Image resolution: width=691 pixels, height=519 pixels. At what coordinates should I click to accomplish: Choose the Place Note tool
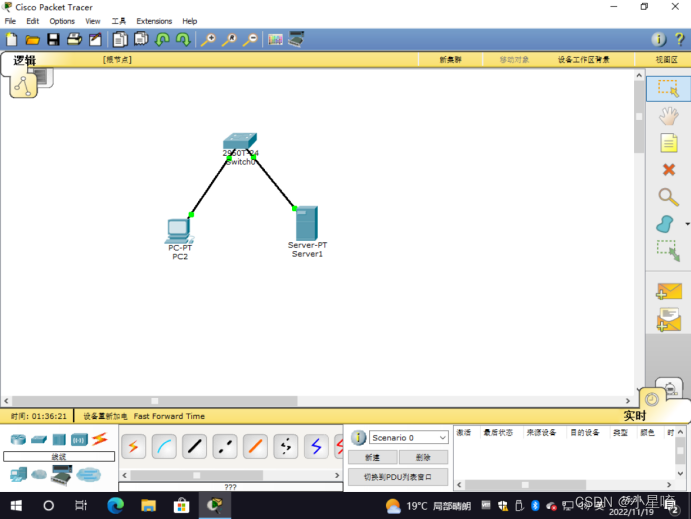point(669,143)
